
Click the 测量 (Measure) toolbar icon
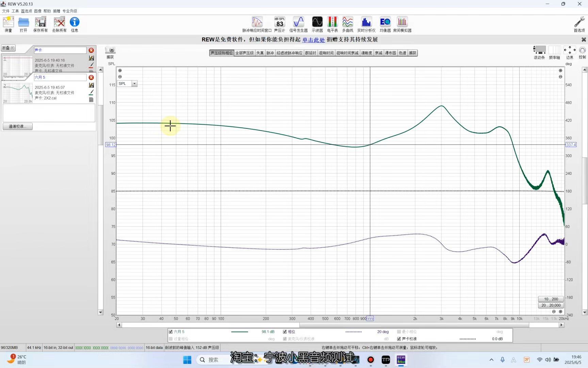[8, 24]
